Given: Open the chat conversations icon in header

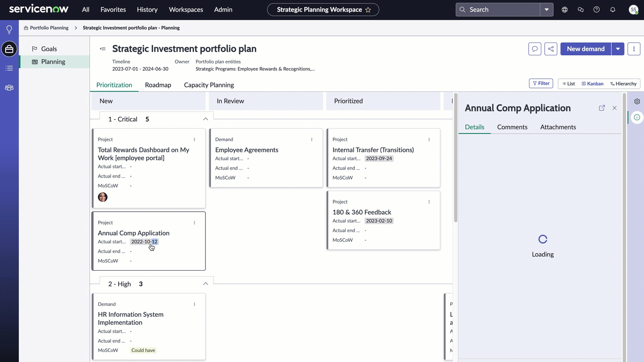Looking at the screenshot, I should tap(581, 10).
